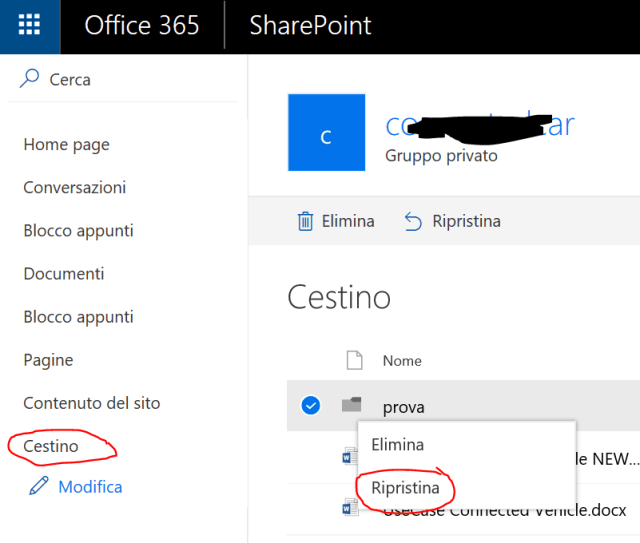This screenshot has width=640, height=543.
Task: Choose Elimina from the context menu
Action: tap(397, 444)
